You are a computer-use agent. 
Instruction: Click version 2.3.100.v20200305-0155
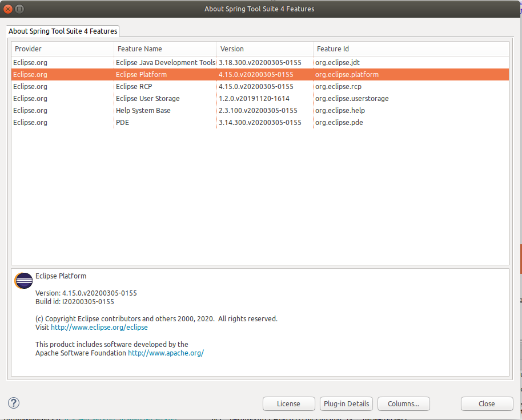(258, 110)
